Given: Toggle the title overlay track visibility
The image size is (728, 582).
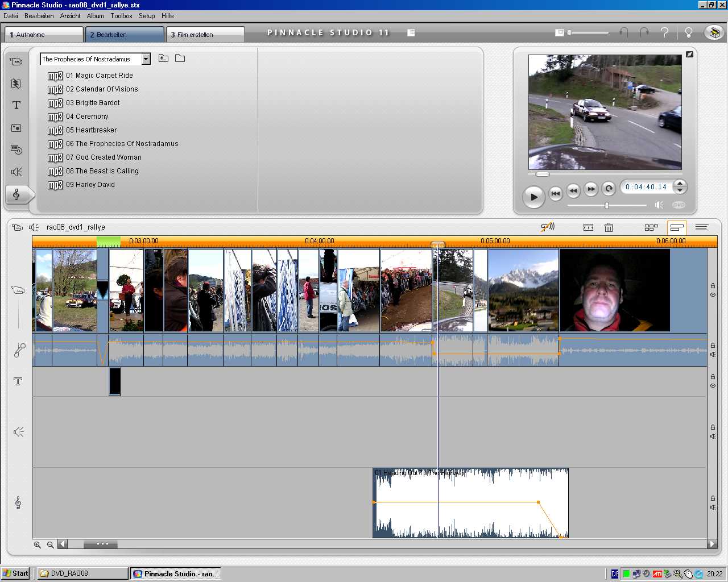Looking at the screenshot, I should click(x=713, y=385).
